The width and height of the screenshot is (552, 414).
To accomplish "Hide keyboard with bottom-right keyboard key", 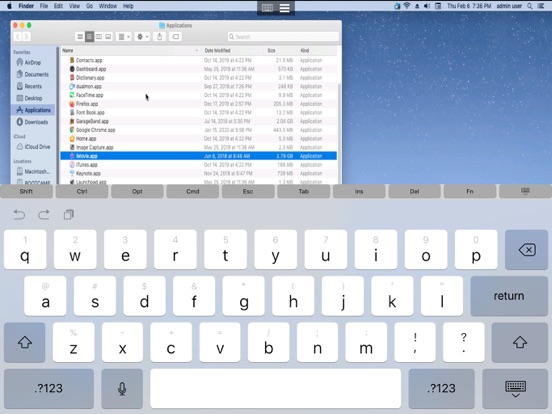I will [515, 388].
